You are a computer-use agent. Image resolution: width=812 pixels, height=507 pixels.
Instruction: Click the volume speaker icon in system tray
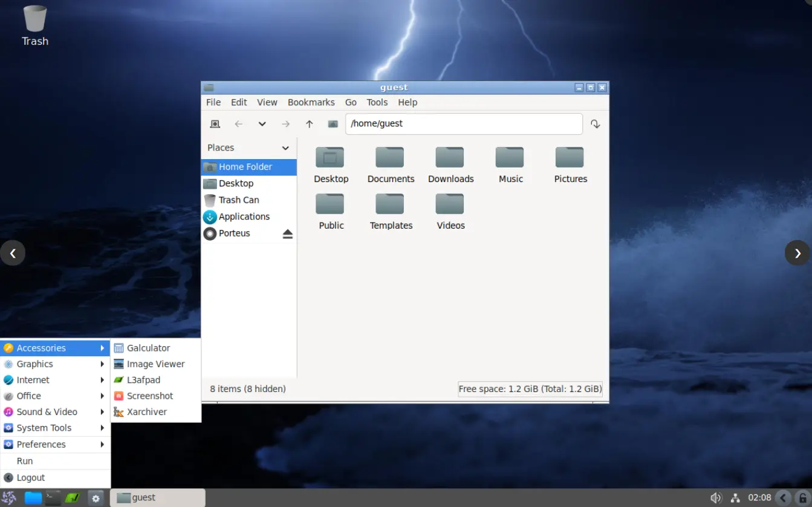pyautogui.click(x=716, y=498)
